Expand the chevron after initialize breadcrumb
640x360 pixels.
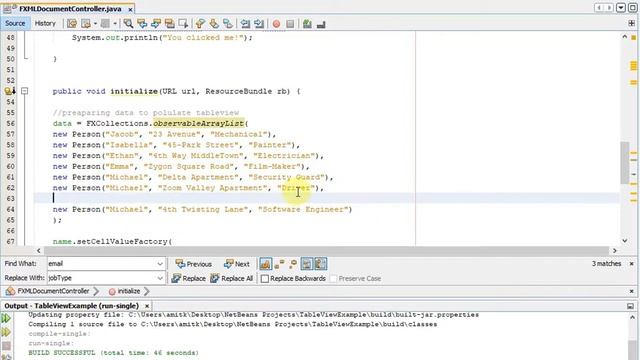tap(147, 291)
